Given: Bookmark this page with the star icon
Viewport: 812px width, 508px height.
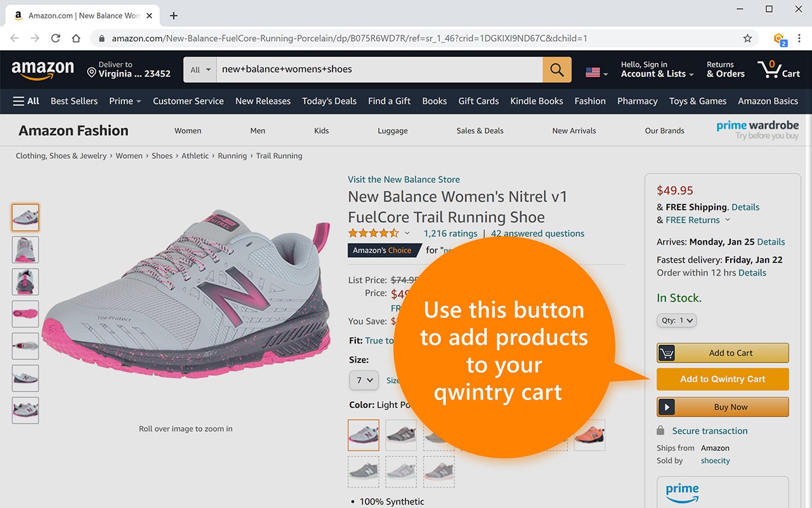Looking at the screenshot, I should [747, 38].
